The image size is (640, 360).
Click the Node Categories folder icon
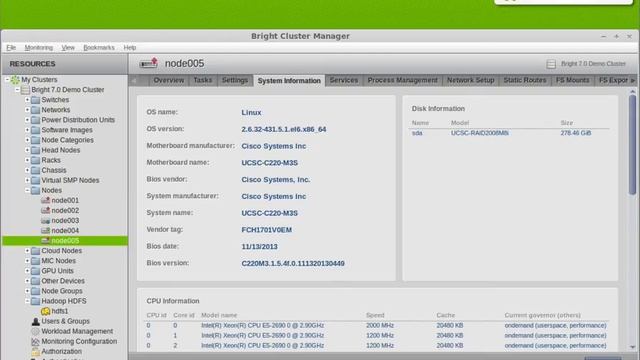(x=36, y=140)
